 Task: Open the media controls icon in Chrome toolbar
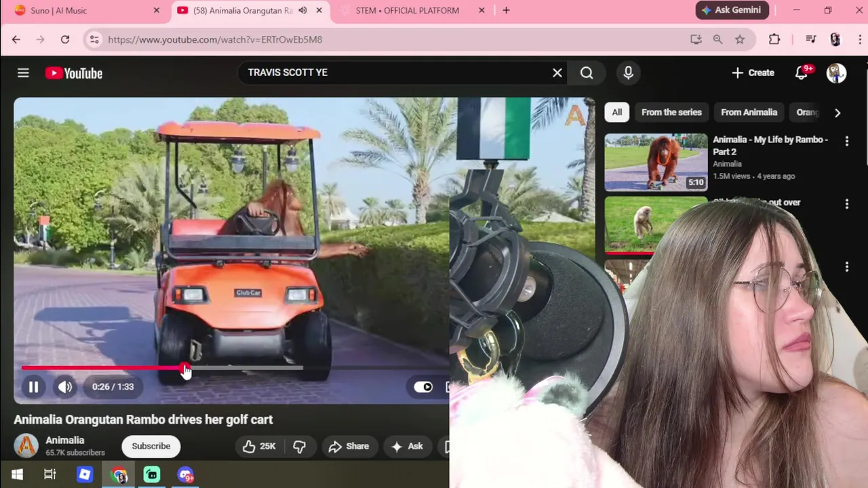[x=811, y=39]
